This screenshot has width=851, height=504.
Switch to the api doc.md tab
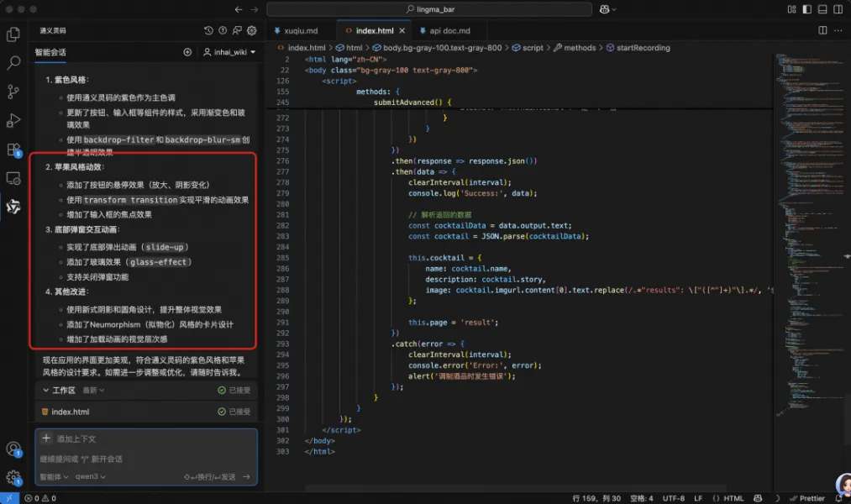pyautogui.click(x=445, y=31)
